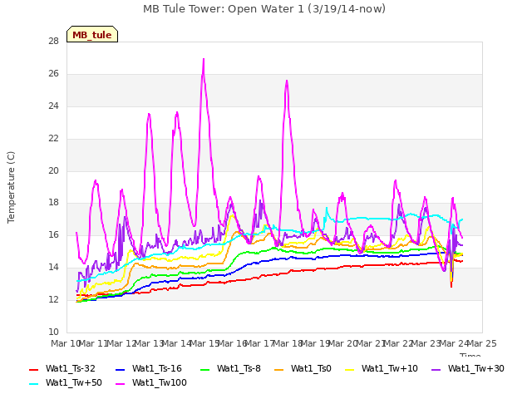
Task: Click the 22 y-axis tick label
Action: click(x=53, y=139)
